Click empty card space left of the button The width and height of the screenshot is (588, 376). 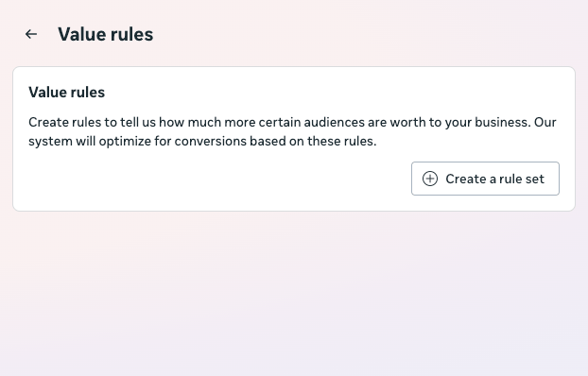(217, 179)
